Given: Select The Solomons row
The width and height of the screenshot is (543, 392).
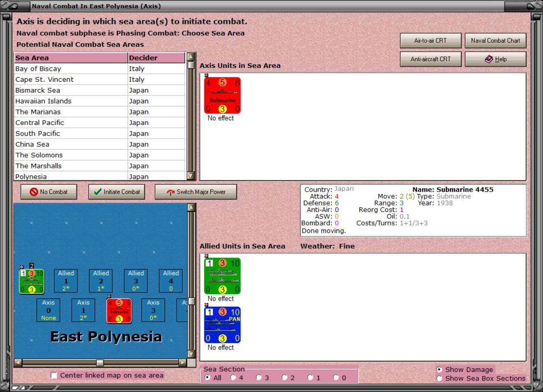Looking at the screenshot, I should click(100, 155).
